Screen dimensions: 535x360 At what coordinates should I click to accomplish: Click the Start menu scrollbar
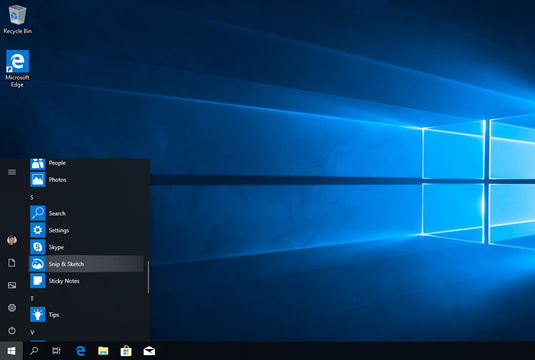(148, 277)
